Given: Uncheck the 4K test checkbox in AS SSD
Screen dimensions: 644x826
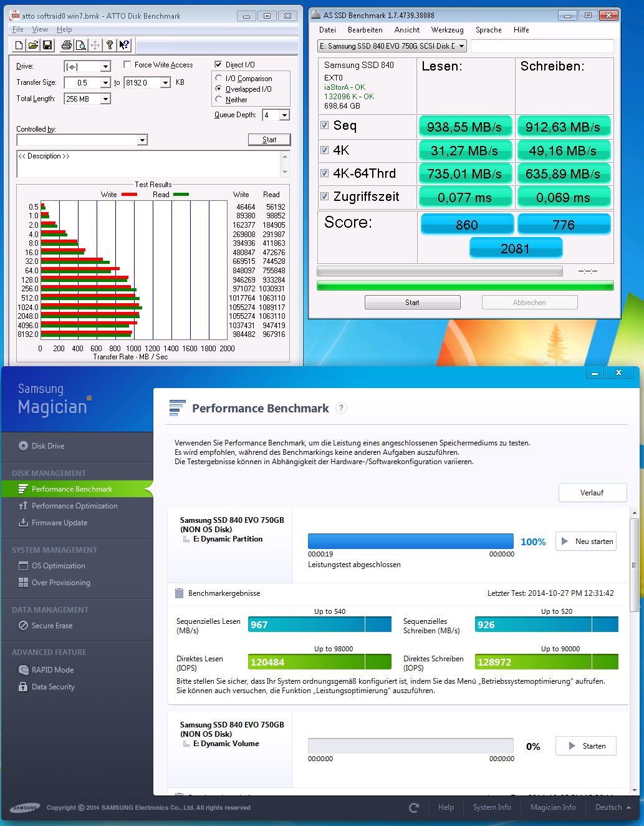Looking at the screenshot, I should [324, 150].
